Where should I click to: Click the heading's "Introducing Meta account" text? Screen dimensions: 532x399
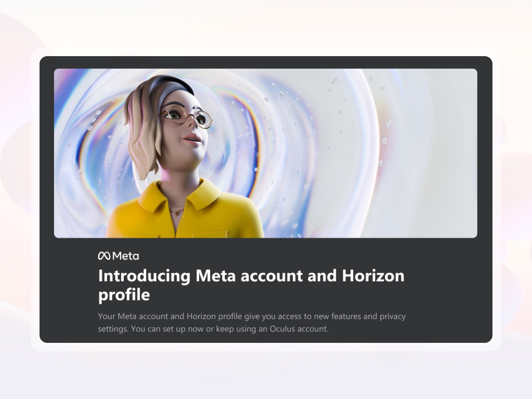[201, 276]
